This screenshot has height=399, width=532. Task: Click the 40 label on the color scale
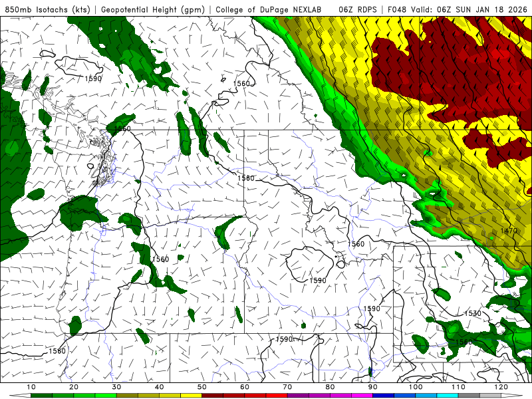tap(159, 387)
